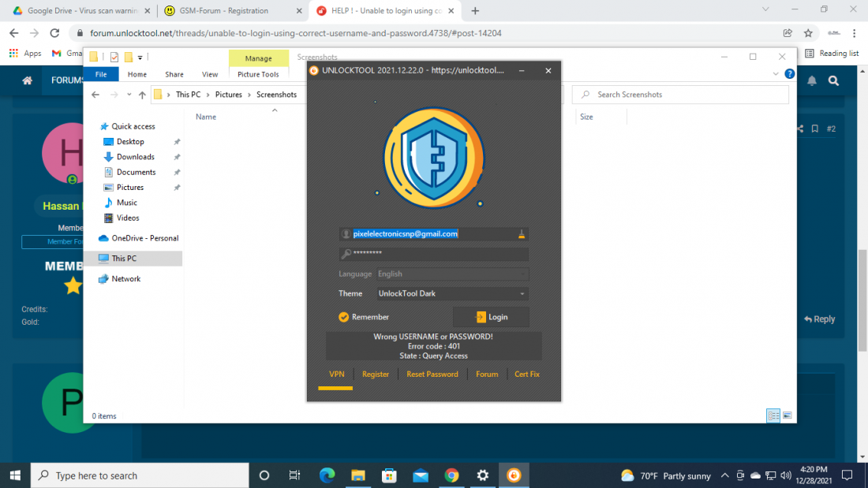This screenshot has width=868, height=488.
Task: Click the clear-username broom icon in UnlockTool
Action: 521,234
